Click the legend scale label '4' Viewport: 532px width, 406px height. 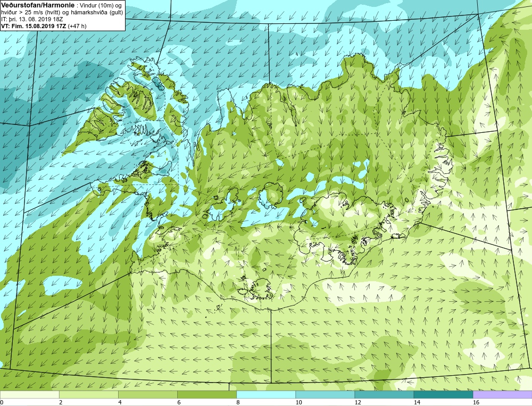[120, 402]
